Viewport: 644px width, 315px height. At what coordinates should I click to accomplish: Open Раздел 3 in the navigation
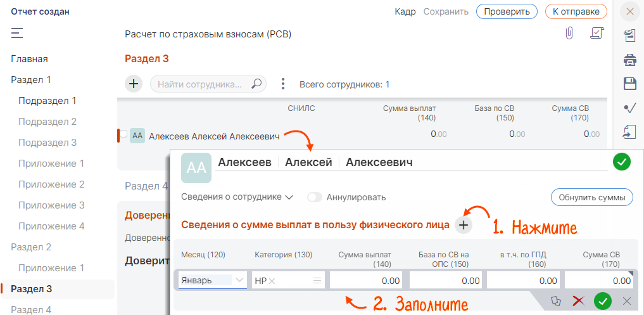pos(32,289)
